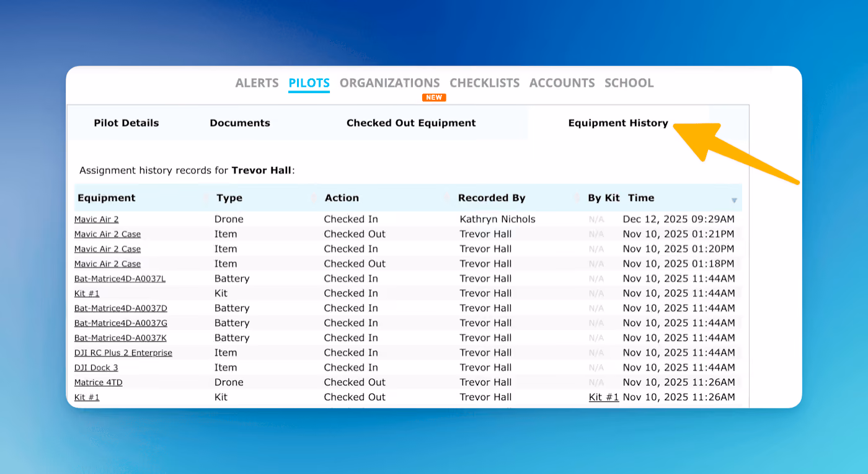The height and width of the screenshot is (474, 868).
Task: Open the Matrice 4TD drone link
Action: click(x=98, y=383)
